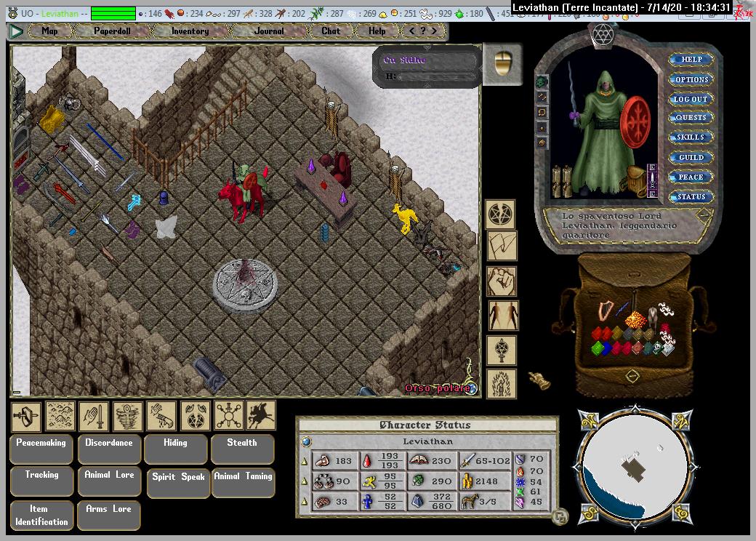The width and height of the screenshot is (756, 541).
Task: Toggle the intelligence lock arrow
Action: (x=305, y=502)
